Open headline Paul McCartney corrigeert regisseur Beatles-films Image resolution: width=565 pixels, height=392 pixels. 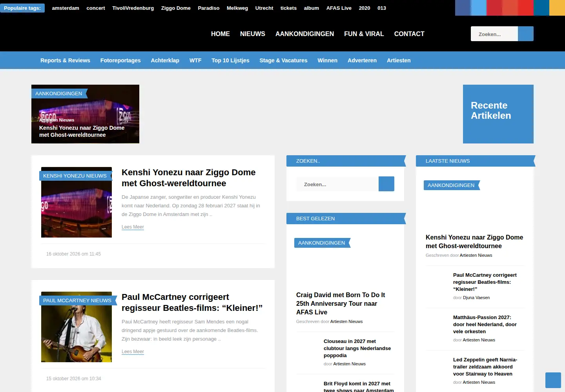pyautogui.click(x=192, y=302)
